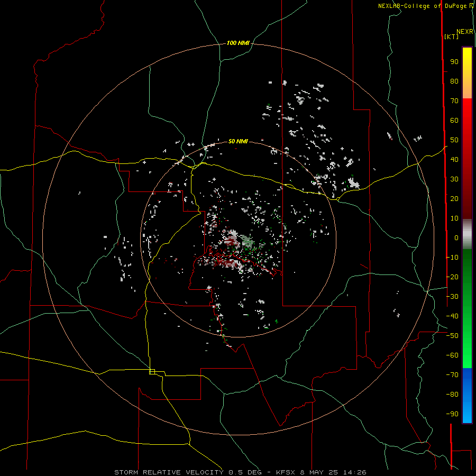
Task: Click the [KT] units label
Action: click(x=451, y=36)
